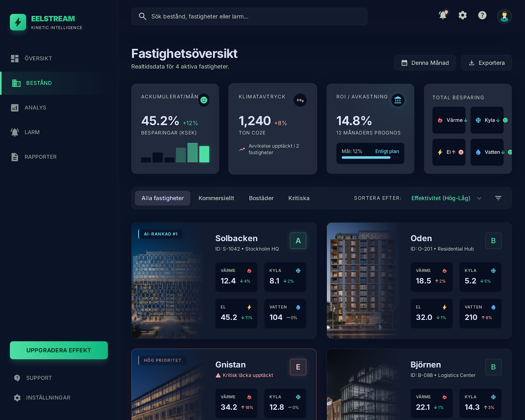Open the El savings tile
This screenshot has width=525, height=420.
pyautogui.click(x=449, y=152)
